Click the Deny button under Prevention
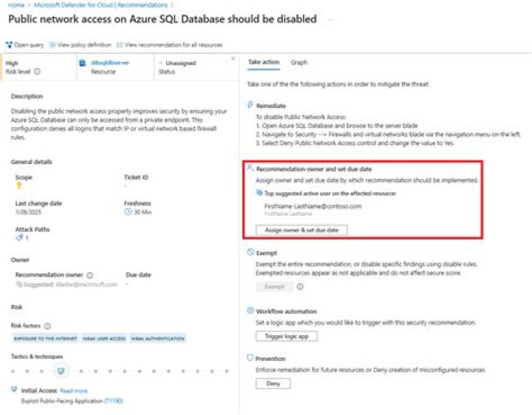Screen dimensions: 532x415 pyautogui.click(x=273, y=384)
